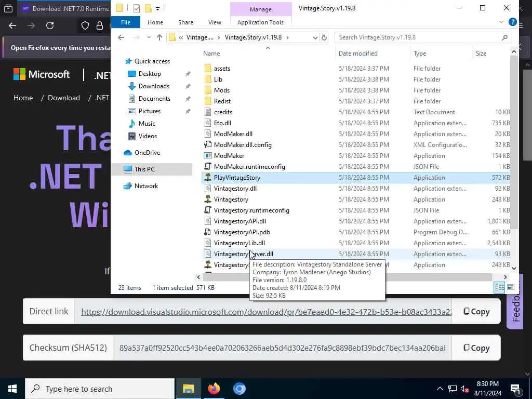The width and height of the screenshot is (532, 399).
Task: Refresh the Explorer folder view
Action: 324,37
